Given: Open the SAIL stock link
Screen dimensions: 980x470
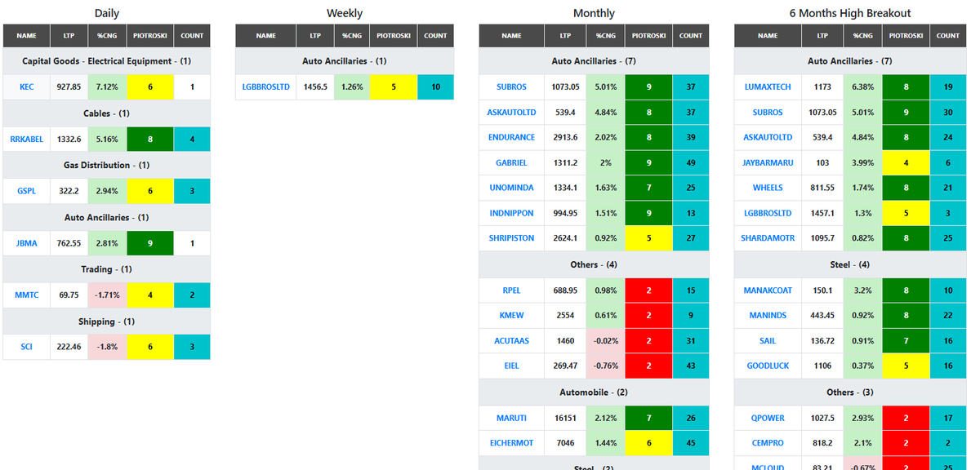Looking at the screenshot, I should [768, 341].
